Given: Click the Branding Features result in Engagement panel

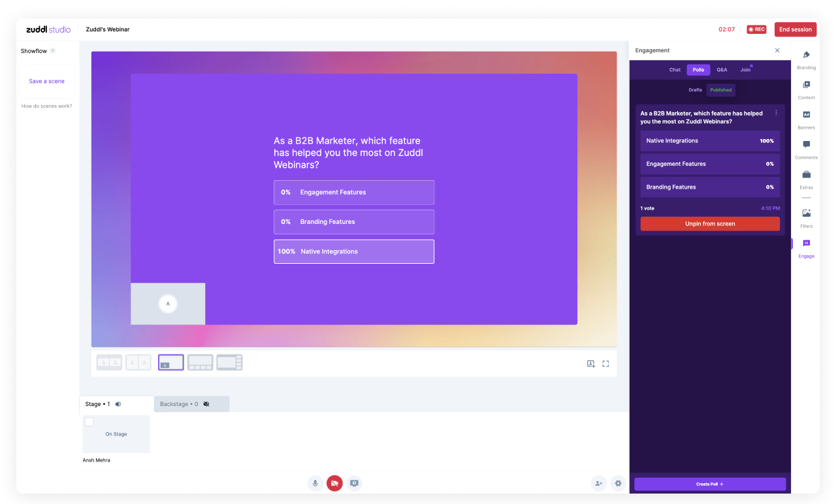Looking at the screenshot, I should [710, 187].
